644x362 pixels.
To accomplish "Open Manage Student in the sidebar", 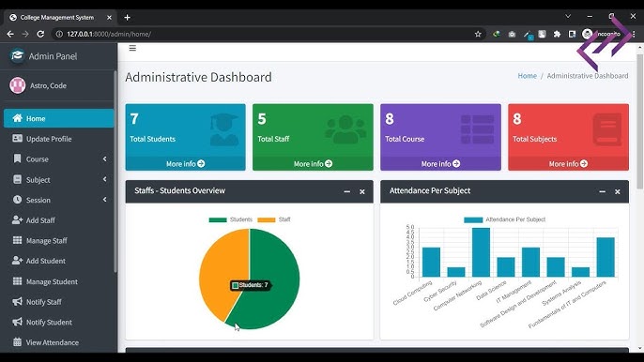I will 59,281.
